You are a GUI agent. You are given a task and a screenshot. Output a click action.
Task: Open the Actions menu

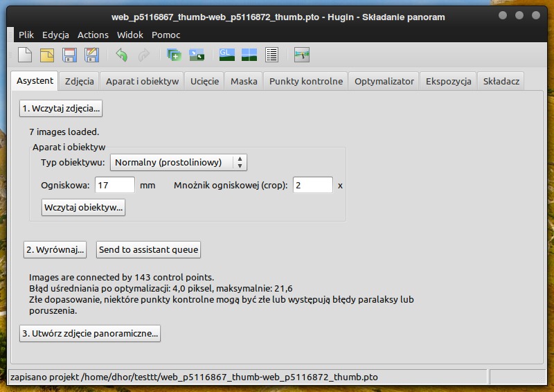(93, 35)
